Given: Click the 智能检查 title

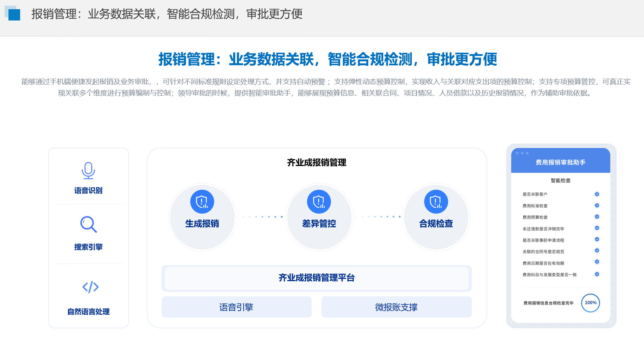Looking at the screenshot, I should point(560,180).
